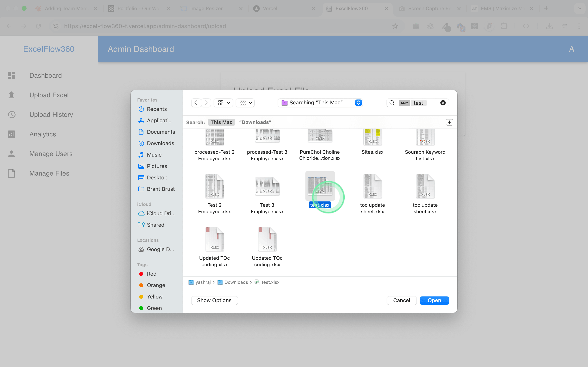Open the Recents folder in sidebar
This screenshot has height=367, width=588.
tap(156, 109)
